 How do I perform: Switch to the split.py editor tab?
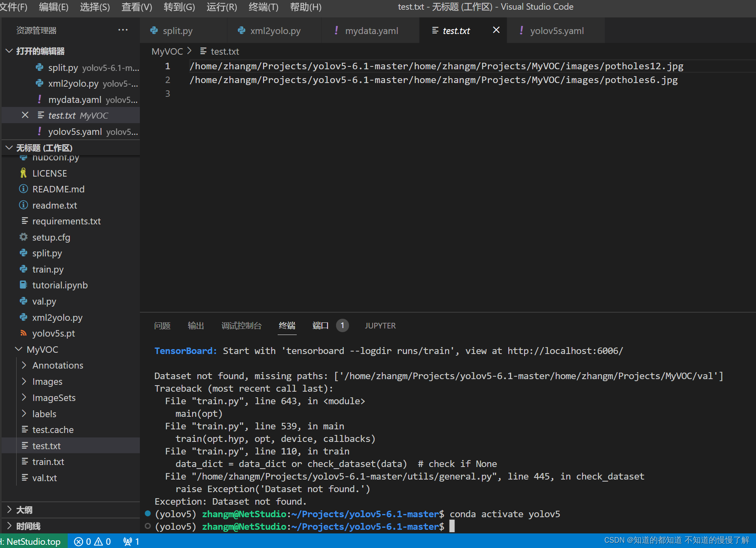pos(183,30)
